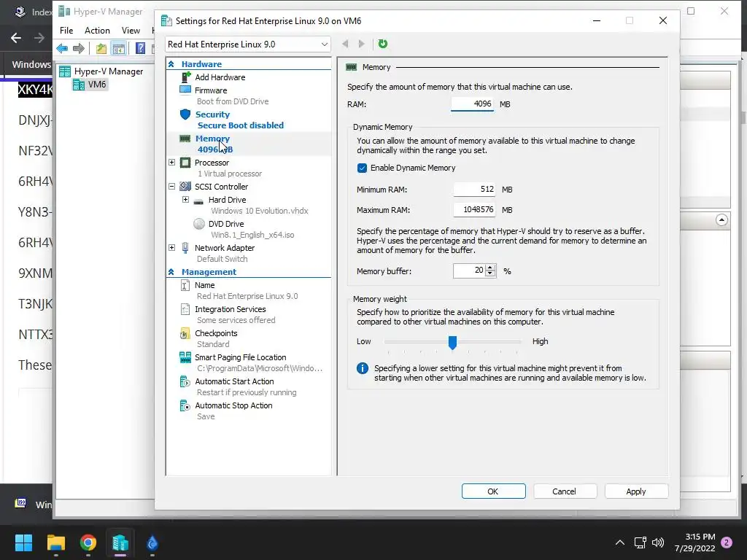
Task: Open Action menu in Hyper-V Manager
Action: 97,31
